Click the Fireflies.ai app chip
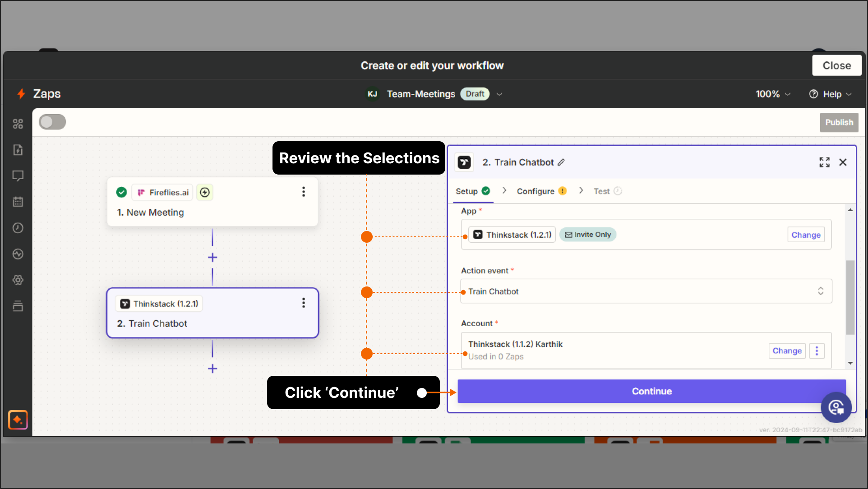 pos(162,193)
